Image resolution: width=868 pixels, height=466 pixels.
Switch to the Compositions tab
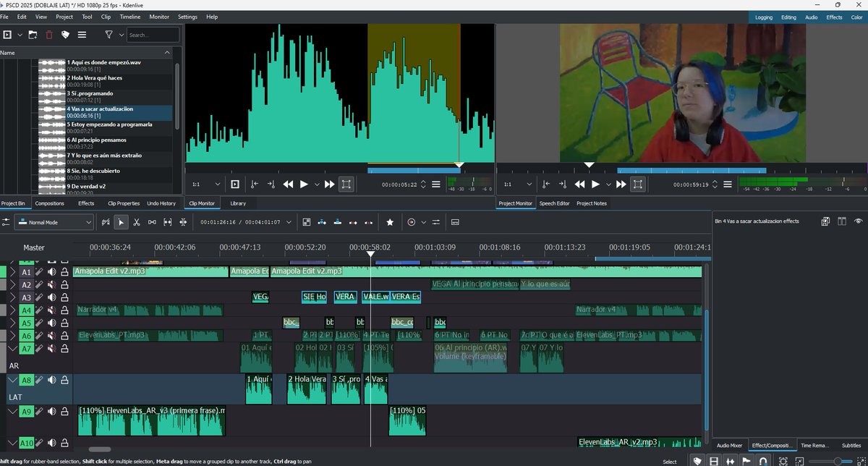pyautogui.click(x=49, y=203)
